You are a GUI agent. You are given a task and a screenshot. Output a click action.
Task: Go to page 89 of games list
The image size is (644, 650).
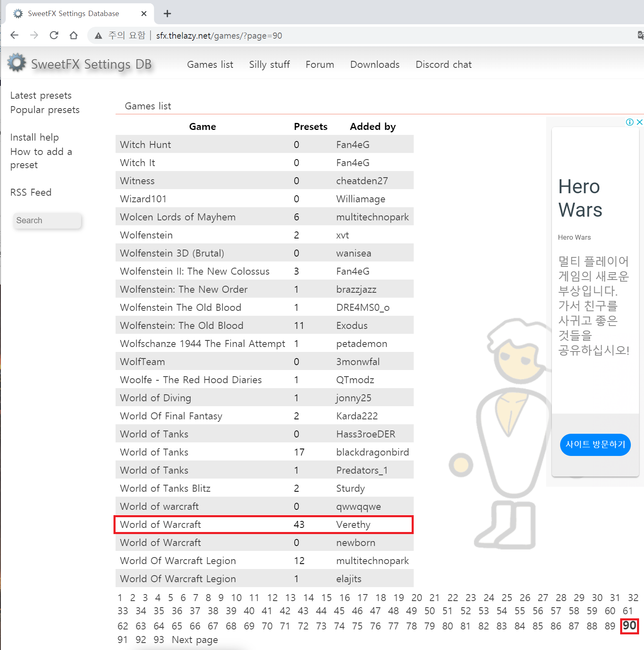[610, 626]
